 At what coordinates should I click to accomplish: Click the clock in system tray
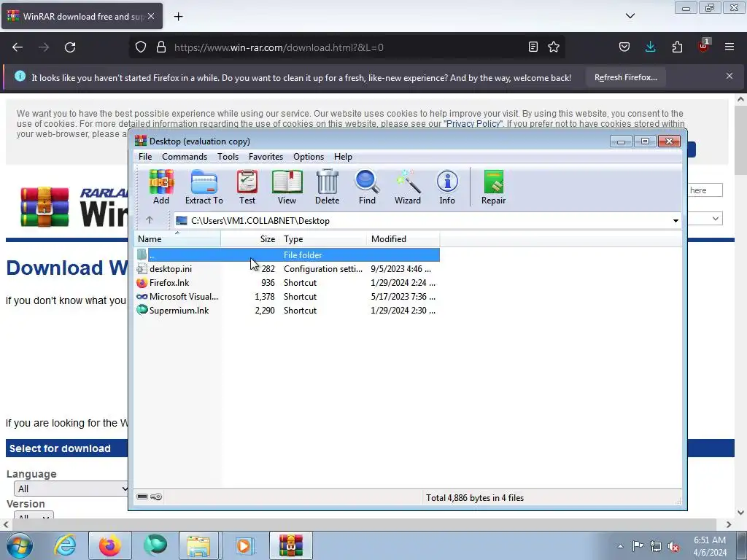coord(709,546)
